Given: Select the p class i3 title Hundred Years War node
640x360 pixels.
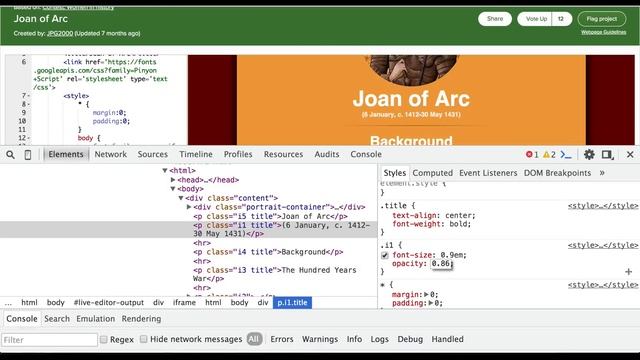Looking at the screenshot, I should pyautogui.click(x=275, y=274).
